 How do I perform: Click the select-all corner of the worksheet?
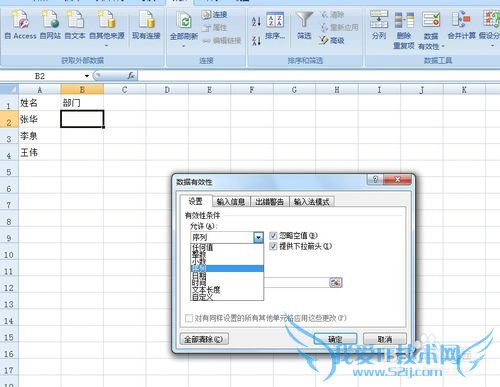pos(9,90)
